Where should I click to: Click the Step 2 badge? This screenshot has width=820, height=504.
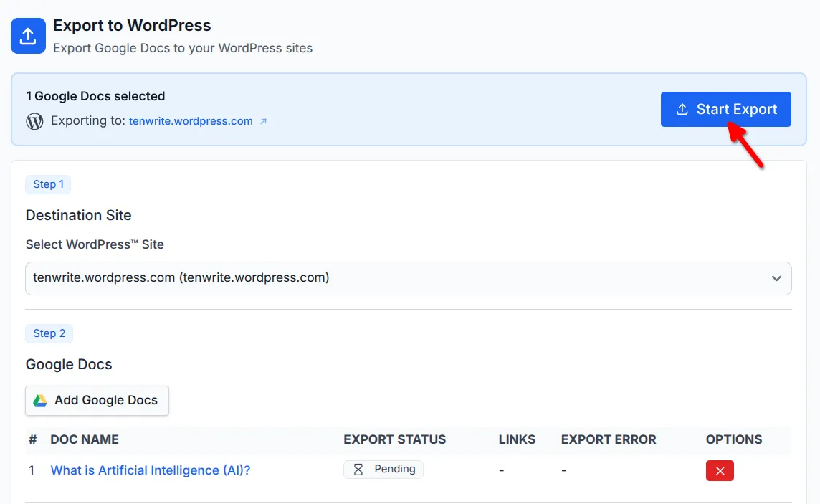point(49,333)
